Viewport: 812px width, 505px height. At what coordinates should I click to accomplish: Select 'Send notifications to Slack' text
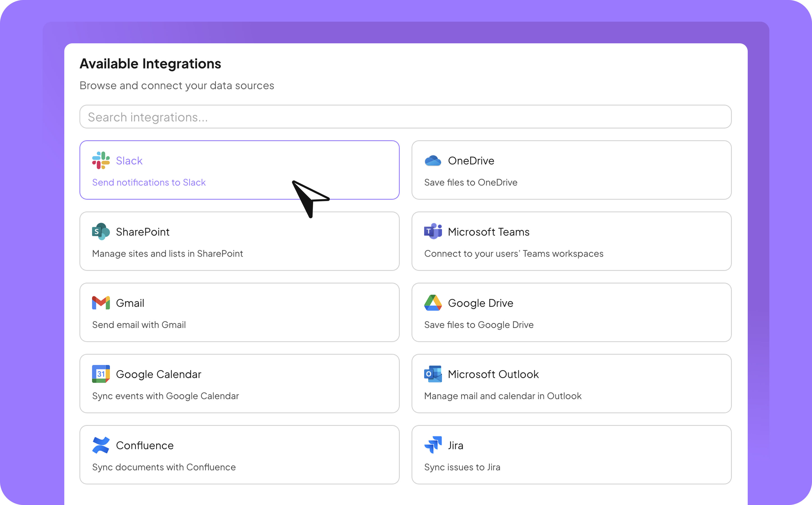tap(149, 182)
